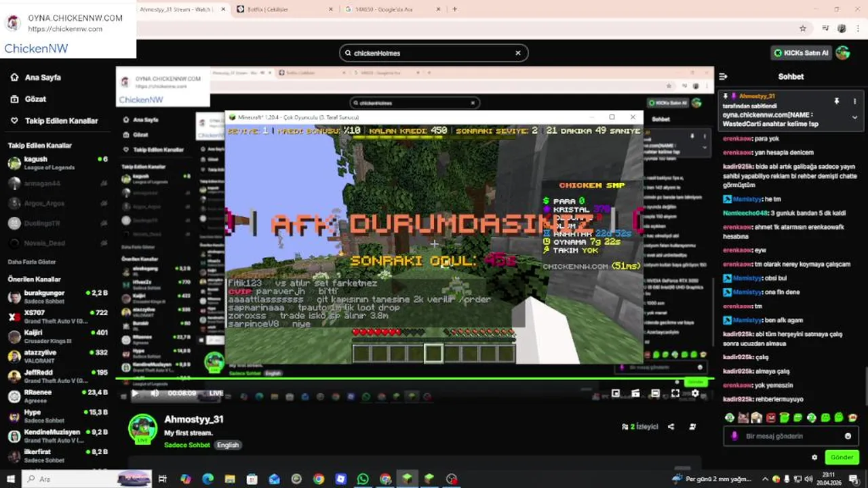Bookmark page with star icon
Viewport: 868px width, 488px height.
tap(803, 28)
